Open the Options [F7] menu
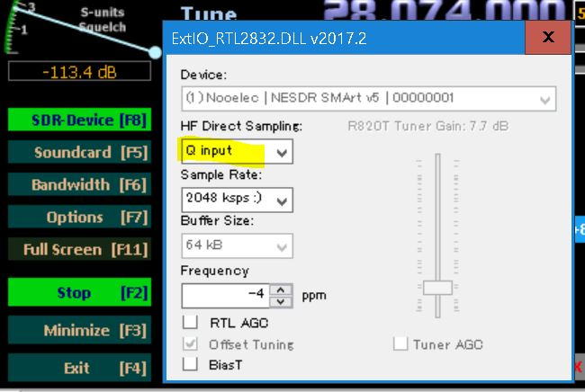The height and width of the screenshot is (392, 585). tap(79, 217)
